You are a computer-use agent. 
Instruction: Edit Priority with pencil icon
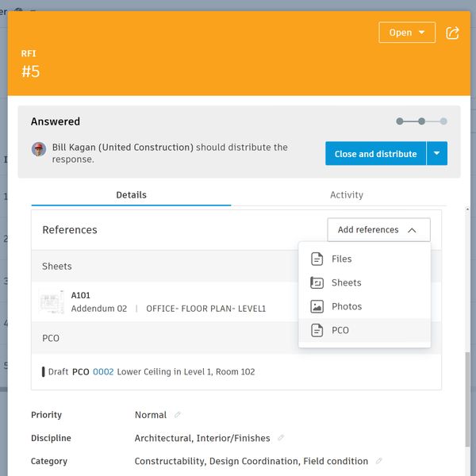point(178,415)
